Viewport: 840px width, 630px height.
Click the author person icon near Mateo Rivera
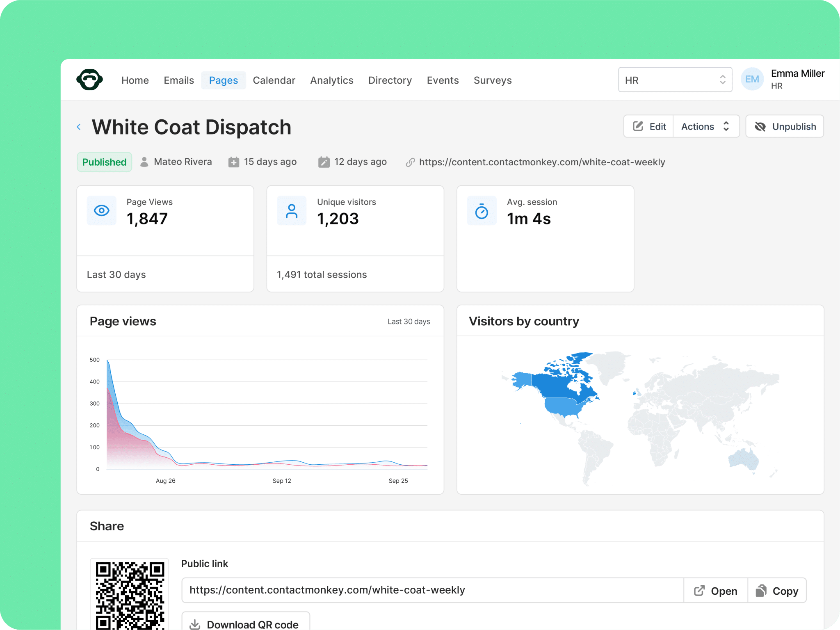pyautogui.click(x=144, y=162)
